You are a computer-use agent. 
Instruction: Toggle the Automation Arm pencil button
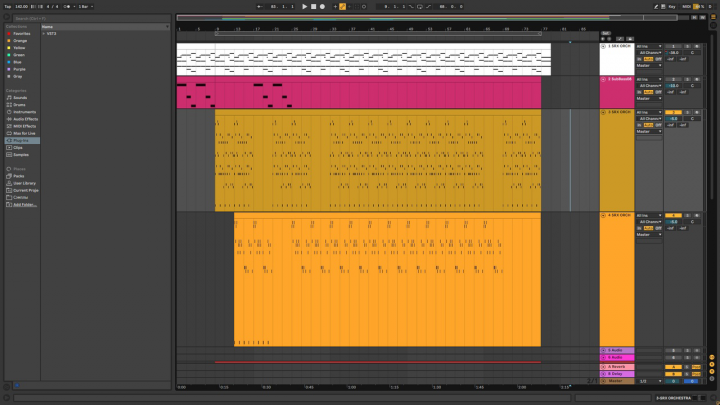click(x=343, y=6)
